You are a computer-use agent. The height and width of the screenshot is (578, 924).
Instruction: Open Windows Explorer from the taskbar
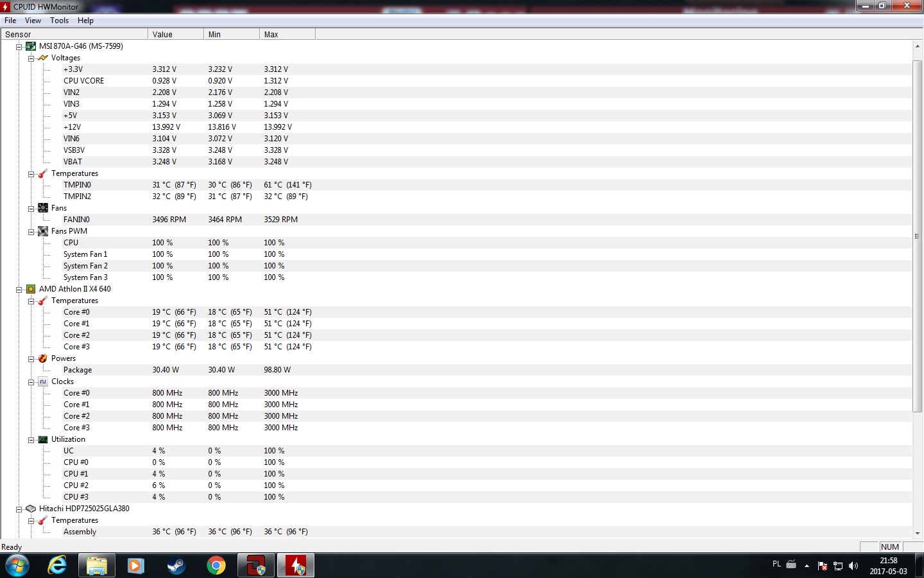97,566
